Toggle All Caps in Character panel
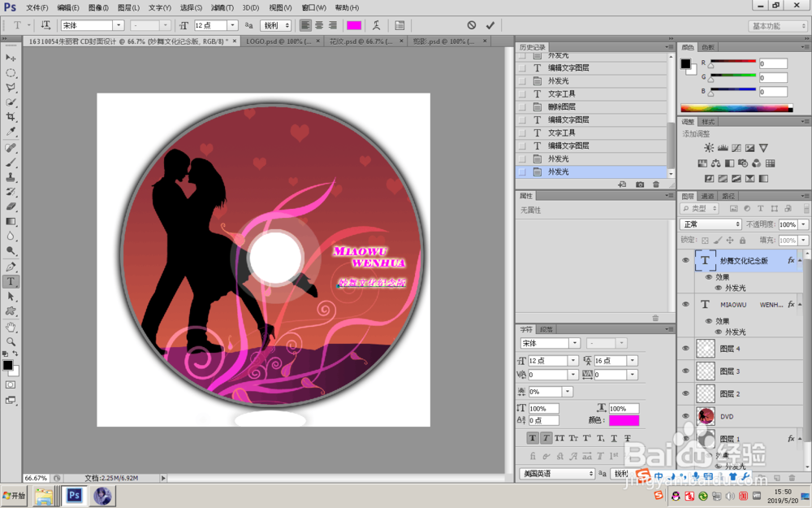 (x=559, y=438)
